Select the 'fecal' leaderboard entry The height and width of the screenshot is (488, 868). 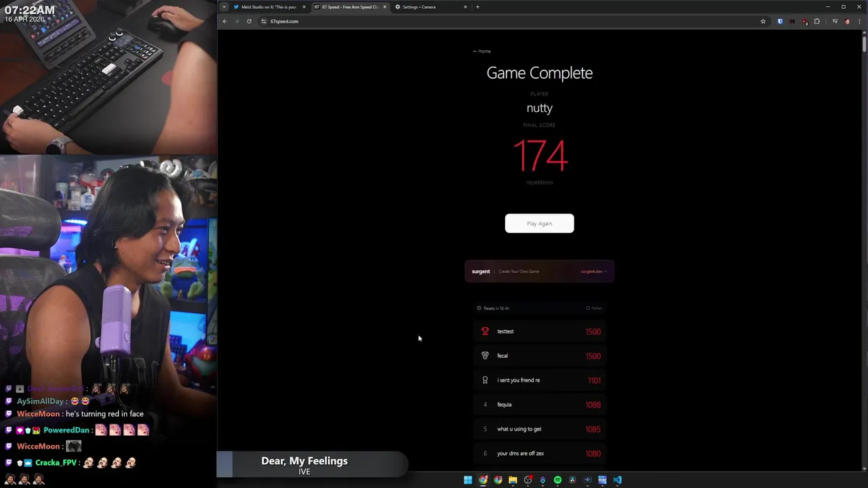[540, 356]
